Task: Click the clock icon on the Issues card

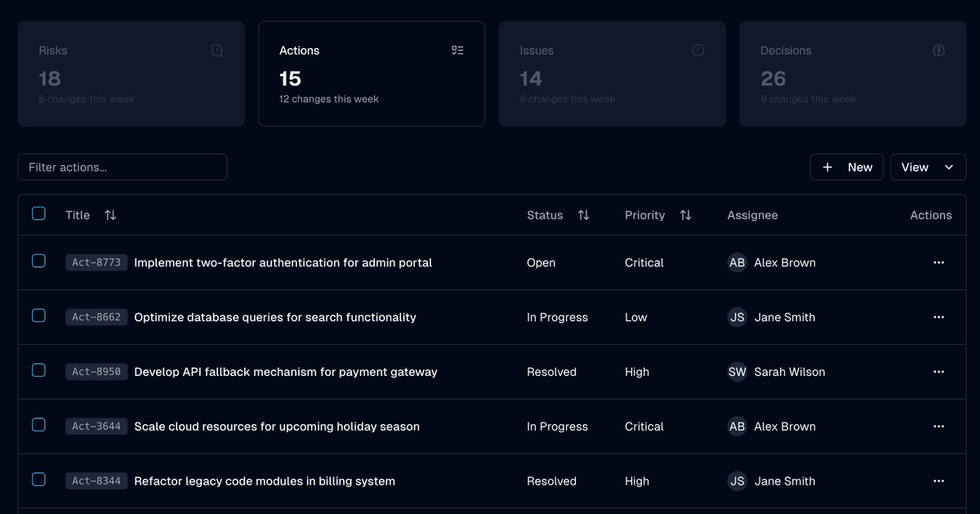Action: pyautogui.click(x=698, y=50)
